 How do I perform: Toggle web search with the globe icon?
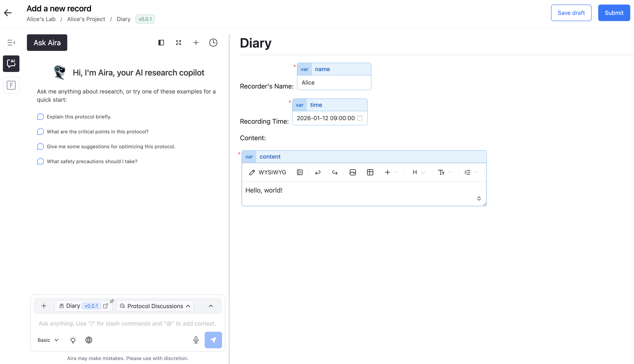[x=89, y=340]
